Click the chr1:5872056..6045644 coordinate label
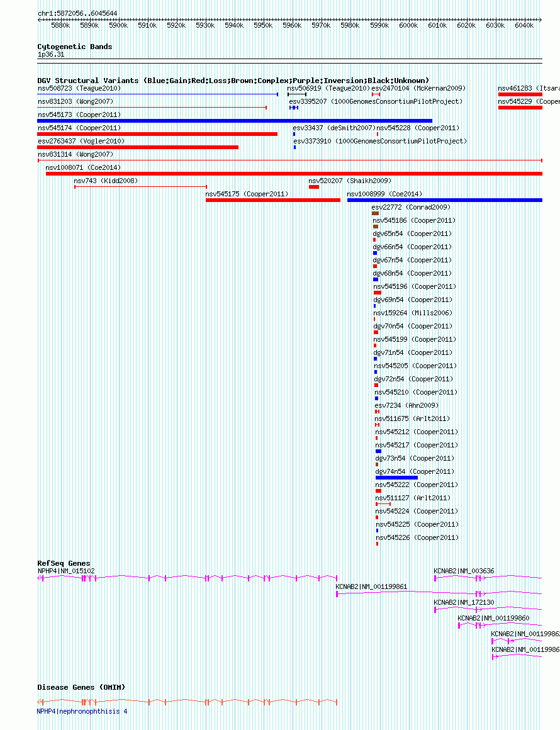The height and width of the screenshot is (730, 560). pos(78,13)
